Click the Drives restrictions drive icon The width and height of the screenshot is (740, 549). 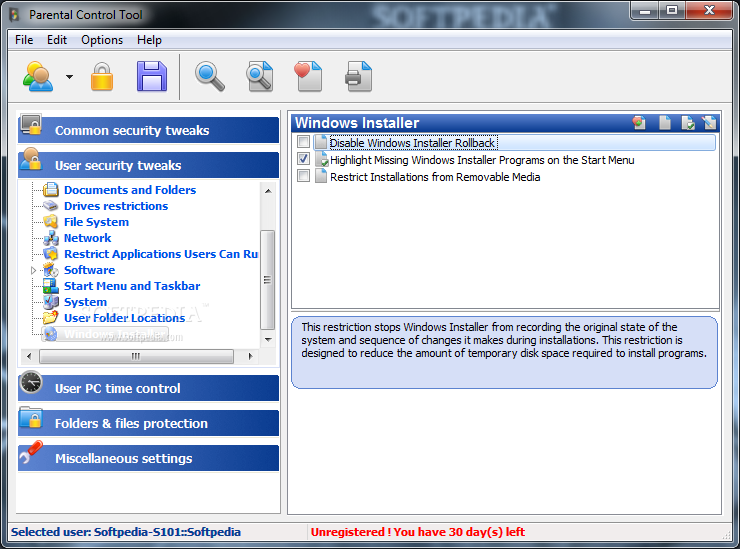(x=50, y=206)
